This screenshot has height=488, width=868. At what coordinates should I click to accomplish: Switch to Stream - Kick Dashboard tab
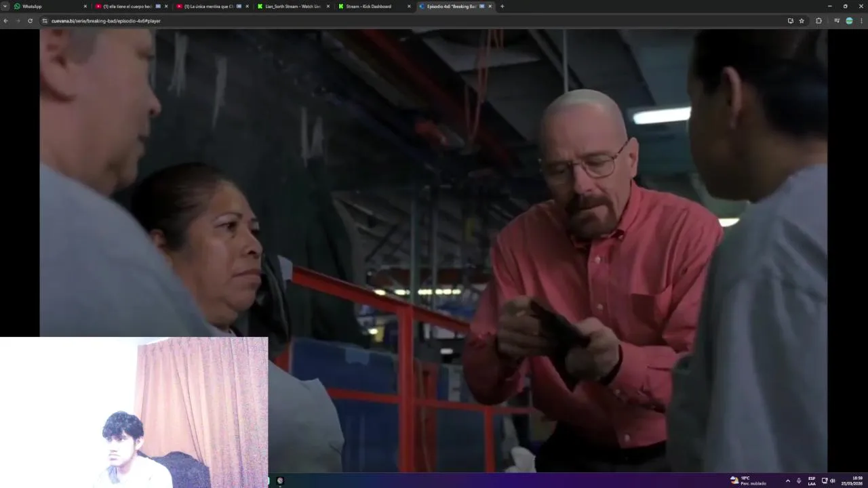pyautogui.click(x=374, y=6)
